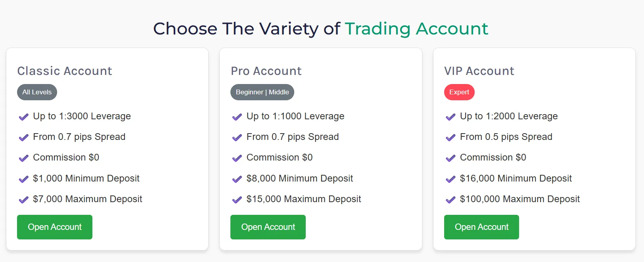Click checkmark icon beside Classic 1:3000 Leverage
Viewport: 644px width, 262px height.
(x=24, y=117)
